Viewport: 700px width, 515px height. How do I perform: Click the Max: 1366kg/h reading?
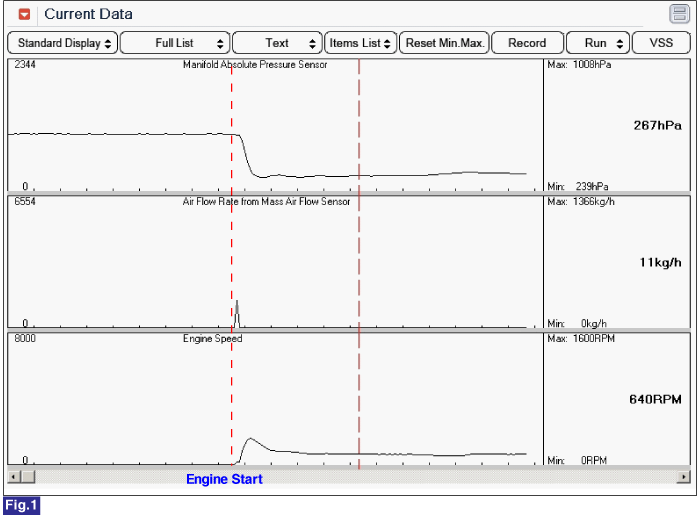581,202
